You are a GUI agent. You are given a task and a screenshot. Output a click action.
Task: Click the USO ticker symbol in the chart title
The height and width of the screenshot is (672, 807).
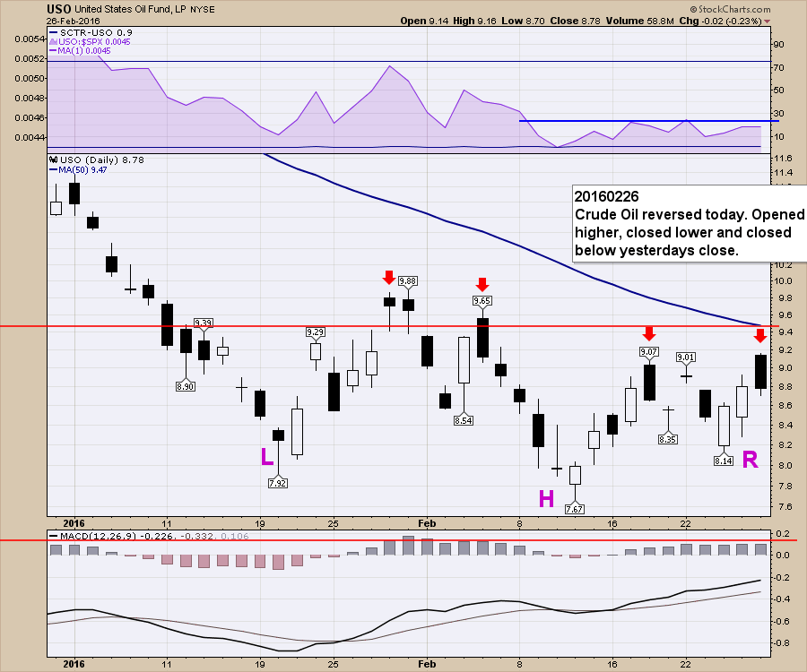point(58,9)
